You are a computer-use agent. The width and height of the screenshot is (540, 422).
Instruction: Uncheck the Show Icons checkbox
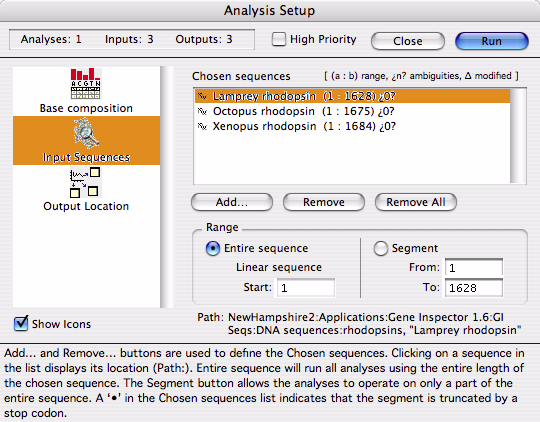21,323
